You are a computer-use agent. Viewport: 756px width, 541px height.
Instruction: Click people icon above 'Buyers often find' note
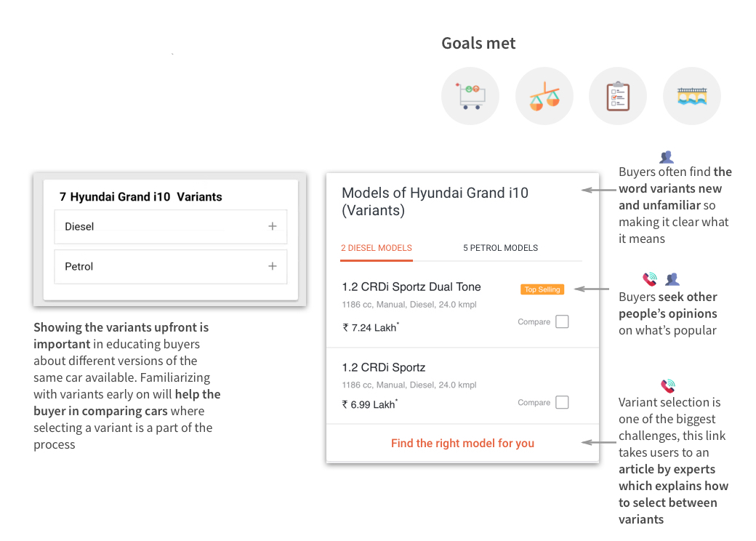pyautogui.click(x=667, y=157)
